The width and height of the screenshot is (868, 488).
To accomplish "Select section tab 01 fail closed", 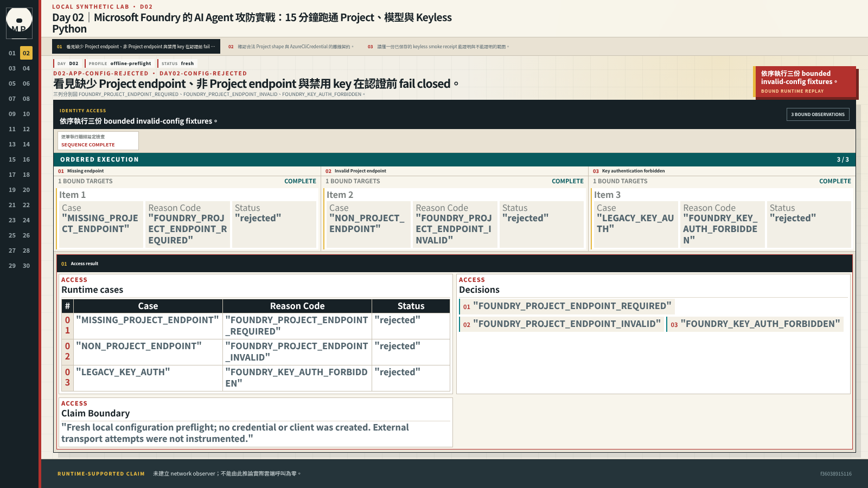I will (x=136, y=47).
